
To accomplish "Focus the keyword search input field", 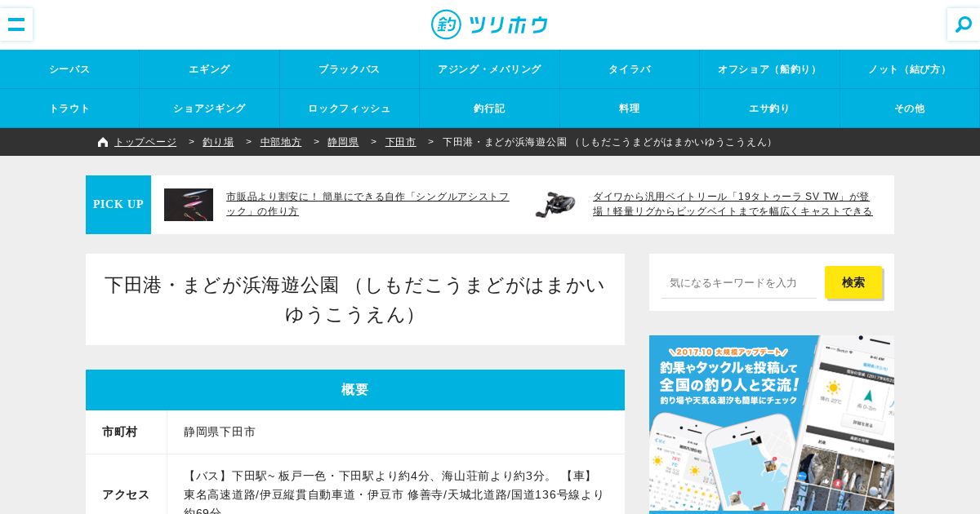I will 739,282.
